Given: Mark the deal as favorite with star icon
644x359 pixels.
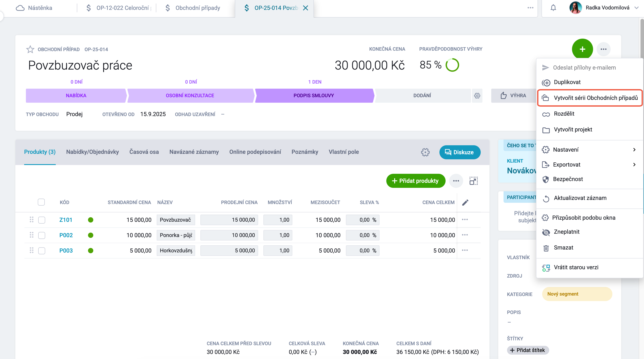Looking at the screenshot, I should coord(30,49).
